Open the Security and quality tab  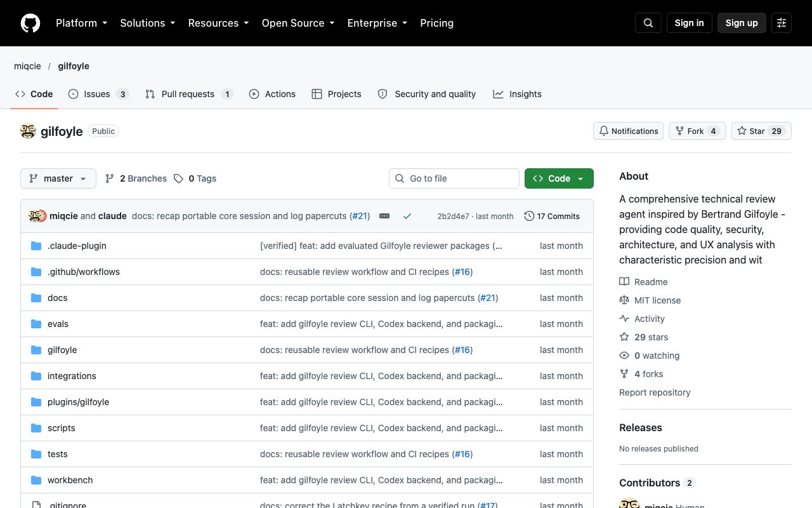click(427, 94)
